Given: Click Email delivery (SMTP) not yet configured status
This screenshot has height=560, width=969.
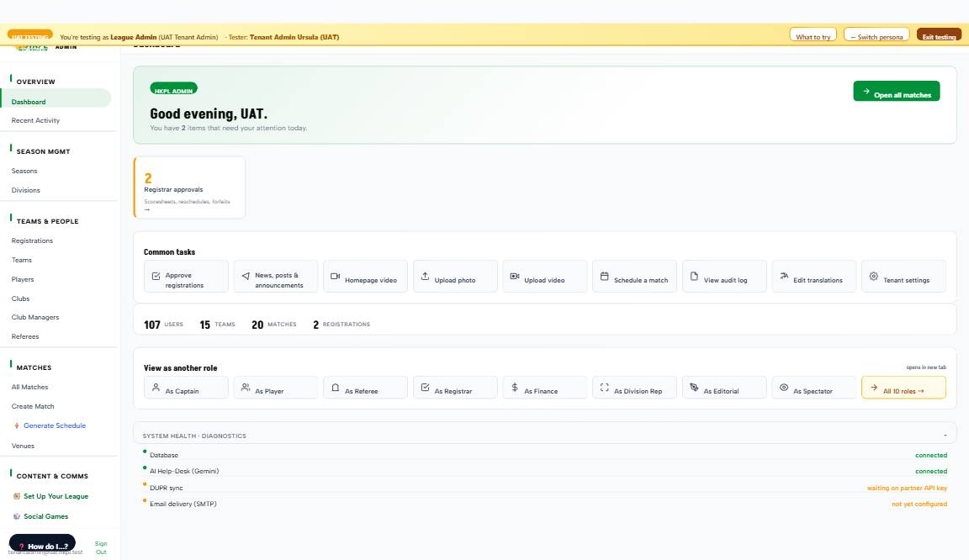Looking at the screenshot, I should pyautogui.click(x=545, y=503).
